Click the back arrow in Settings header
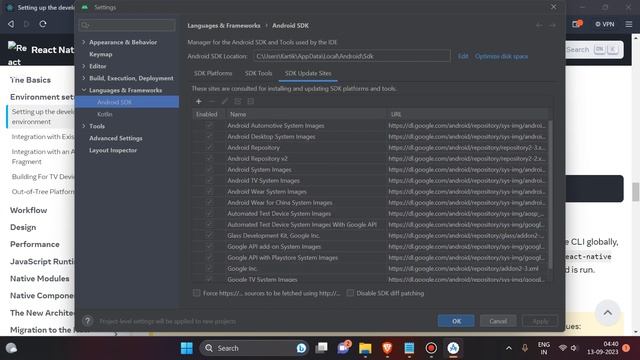 (x=539, y=25)
